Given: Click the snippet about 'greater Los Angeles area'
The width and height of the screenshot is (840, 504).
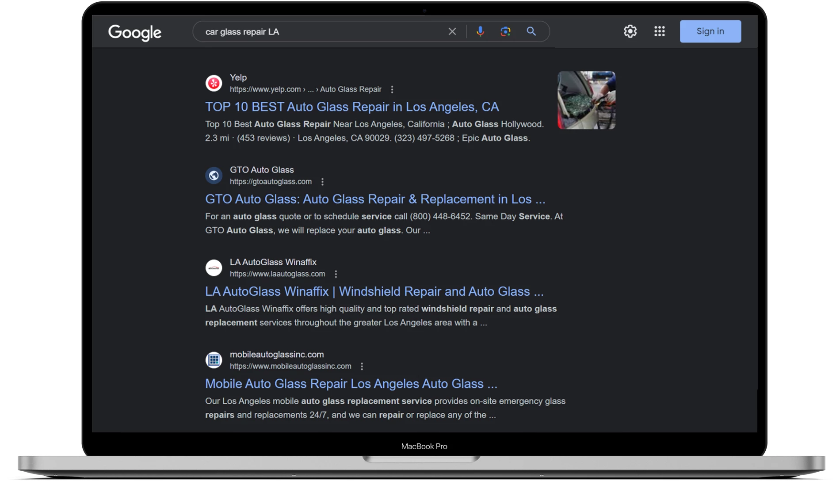Looking at the screenshot, I should point(381,316).
